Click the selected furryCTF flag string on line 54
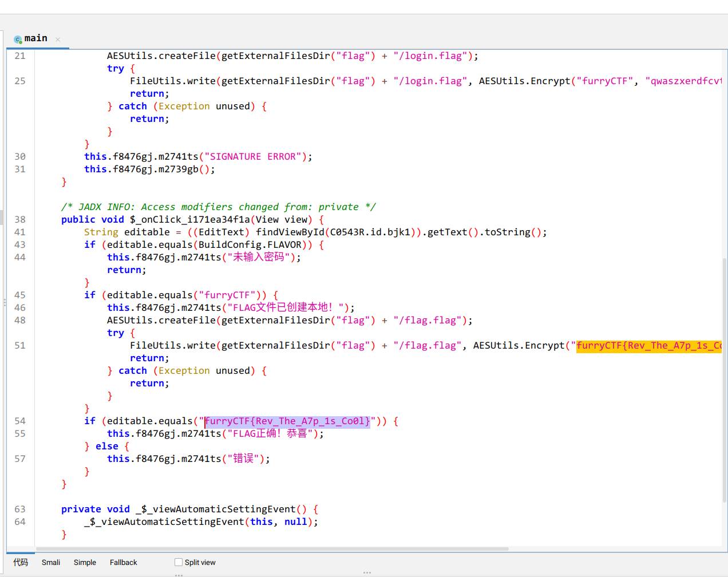The image size is (728, 577). pos(287,421)
